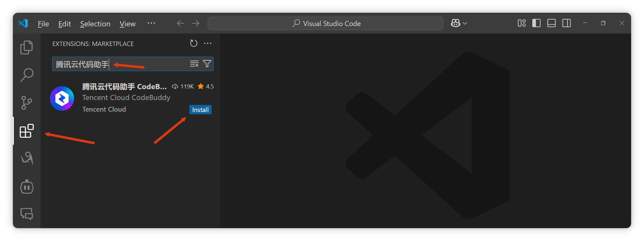Open the global Search view

click(x=27, y=75)
